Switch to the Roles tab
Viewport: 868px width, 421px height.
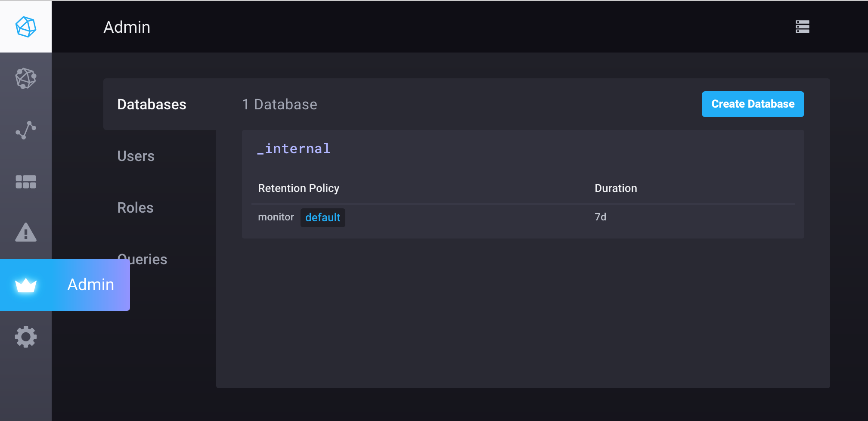coord(135,207)
